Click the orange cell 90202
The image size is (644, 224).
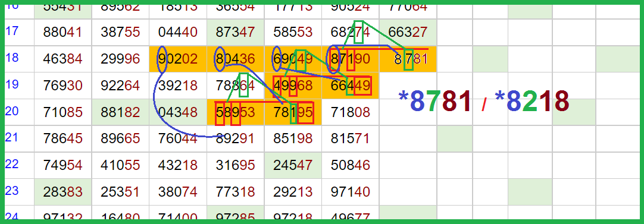(x=178, y=59)
